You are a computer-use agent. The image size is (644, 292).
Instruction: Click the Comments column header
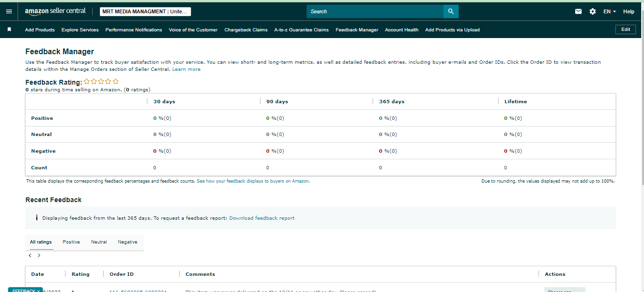coord(200,274)
